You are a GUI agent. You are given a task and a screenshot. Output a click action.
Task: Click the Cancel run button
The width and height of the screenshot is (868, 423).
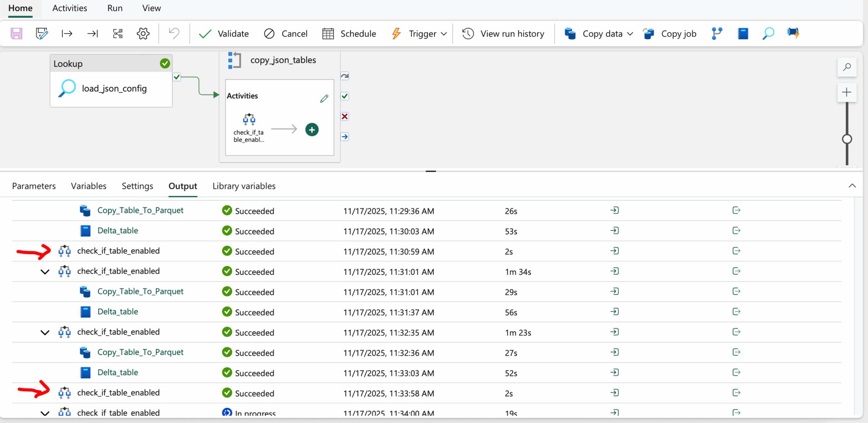pos(286,33)
